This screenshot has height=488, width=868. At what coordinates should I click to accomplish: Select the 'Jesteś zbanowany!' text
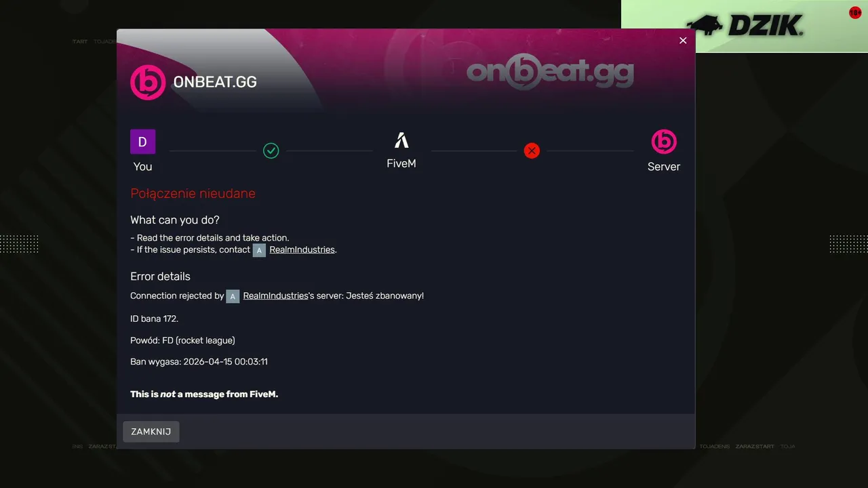384,296
